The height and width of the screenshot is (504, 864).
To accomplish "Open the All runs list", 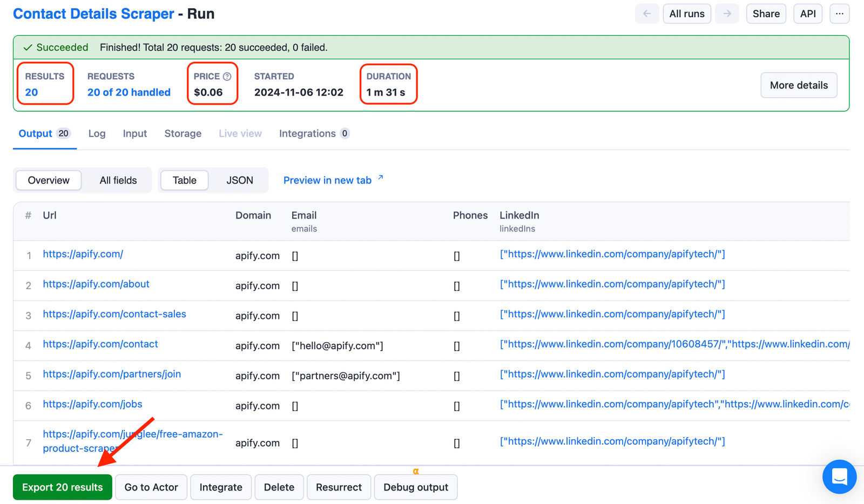I will [x=687, y=13].
